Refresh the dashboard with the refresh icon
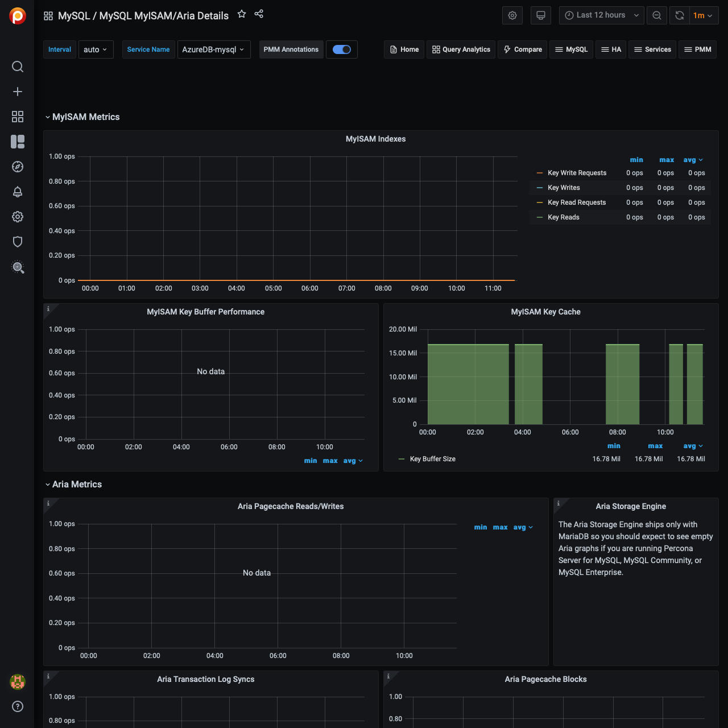 point(680,15)
